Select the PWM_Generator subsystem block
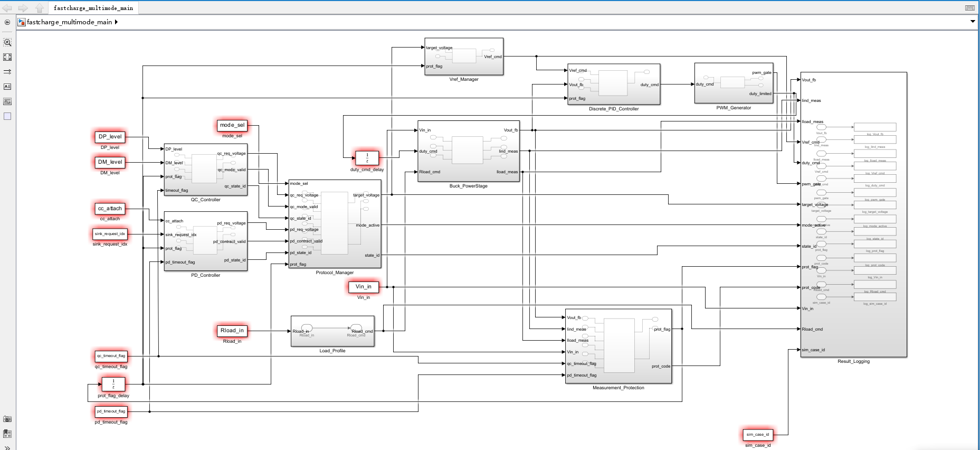This screenshot has width=980, height=450. click(x=734, y=83)
